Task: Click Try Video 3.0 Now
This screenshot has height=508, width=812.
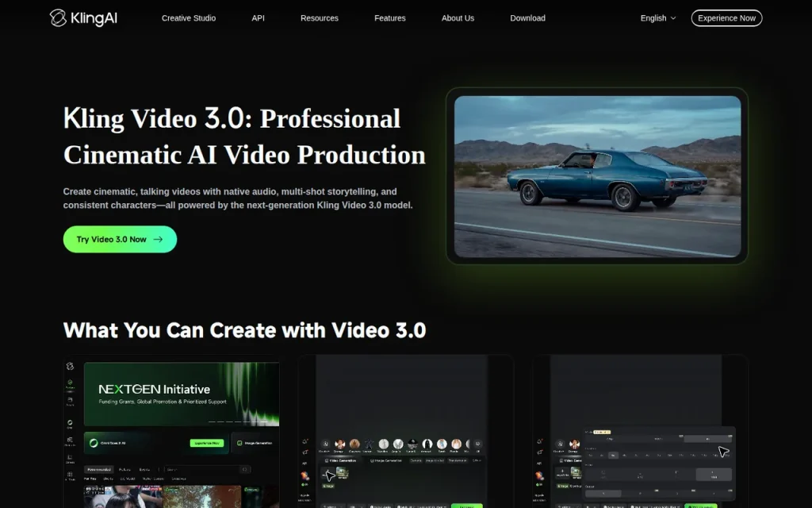Action: click(x=121, y=240)
